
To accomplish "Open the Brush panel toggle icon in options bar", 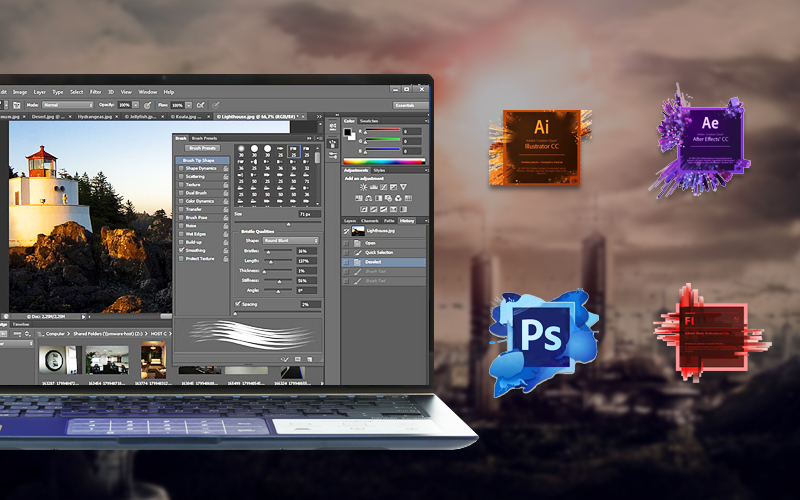I will point(17,105).
